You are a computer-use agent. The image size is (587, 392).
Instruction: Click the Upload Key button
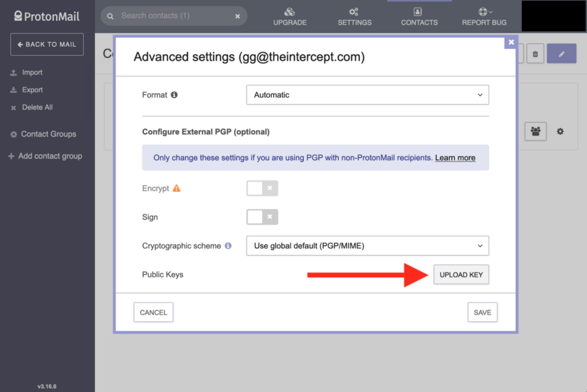tap(461, 275)
